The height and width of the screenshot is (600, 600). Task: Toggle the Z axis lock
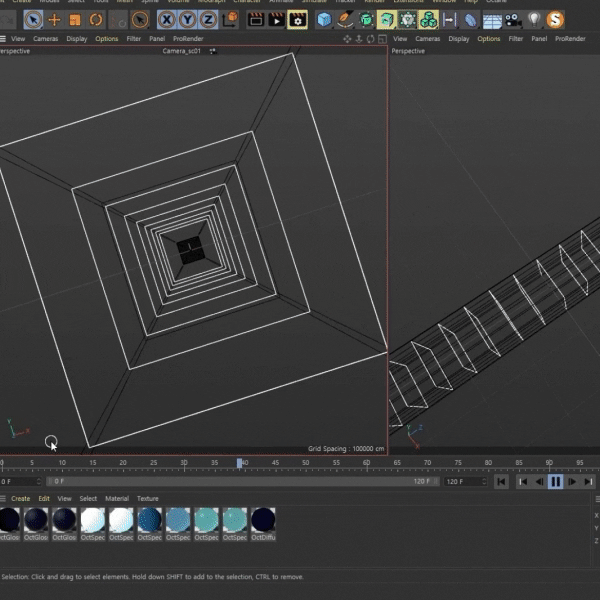(x=208, y=20)
